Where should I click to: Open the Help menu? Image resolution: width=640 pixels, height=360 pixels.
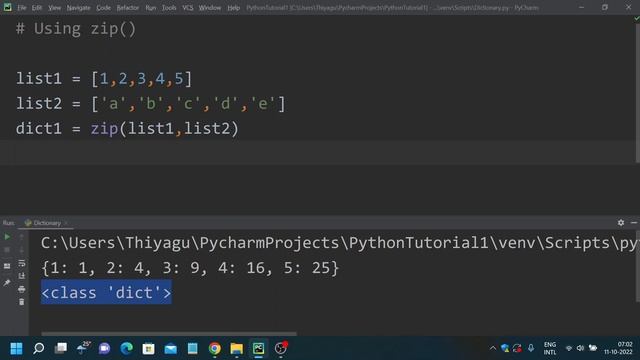233,8
